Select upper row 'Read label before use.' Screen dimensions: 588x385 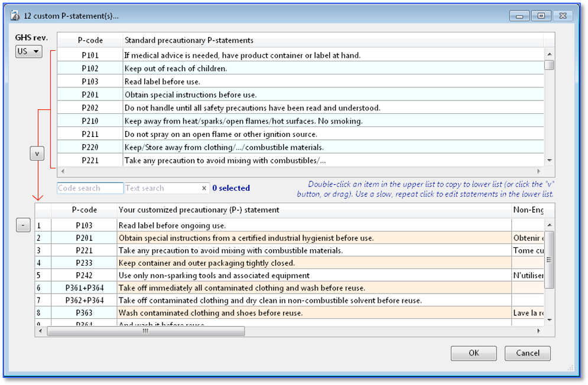(x=300, y=81)
